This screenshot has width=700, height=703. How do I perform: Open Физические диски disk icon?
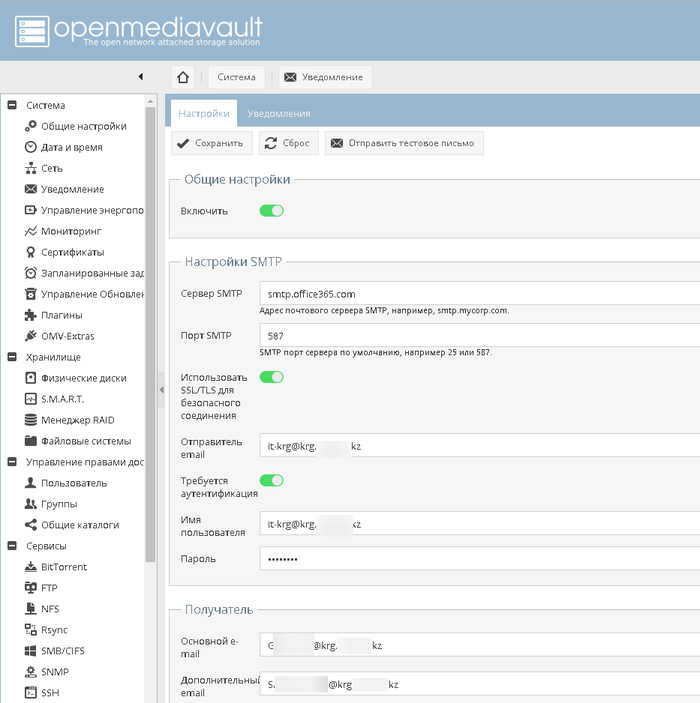pyautogui.click(x=30, y=378)
